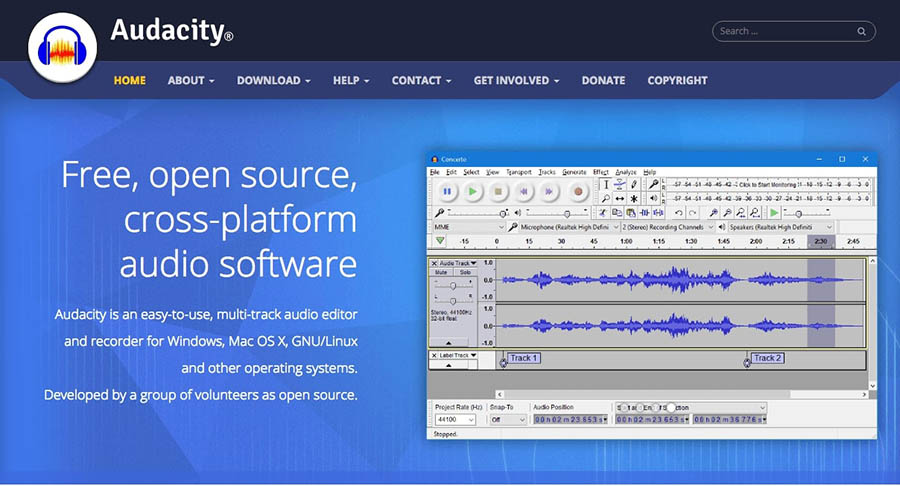Click the Paste clipboard icon
Image resolution: width=900 pixels, height=486 pixels.
[631, 213]
